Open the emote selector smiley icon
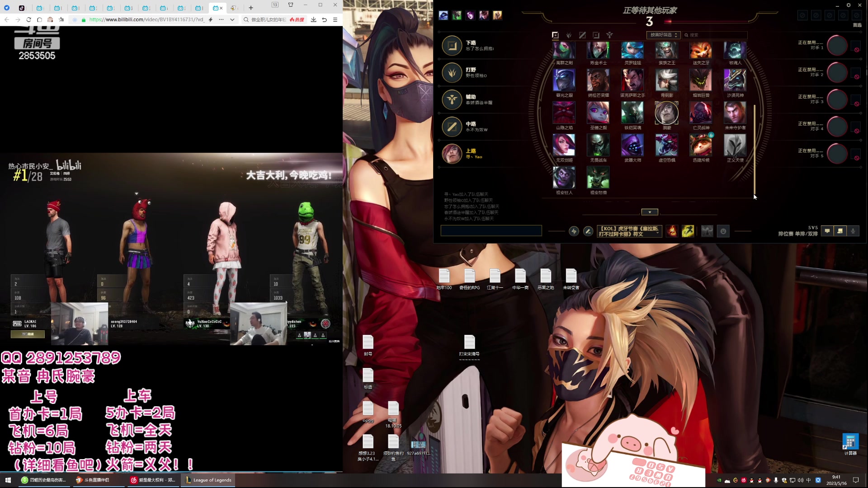 [x=723, y=231]
